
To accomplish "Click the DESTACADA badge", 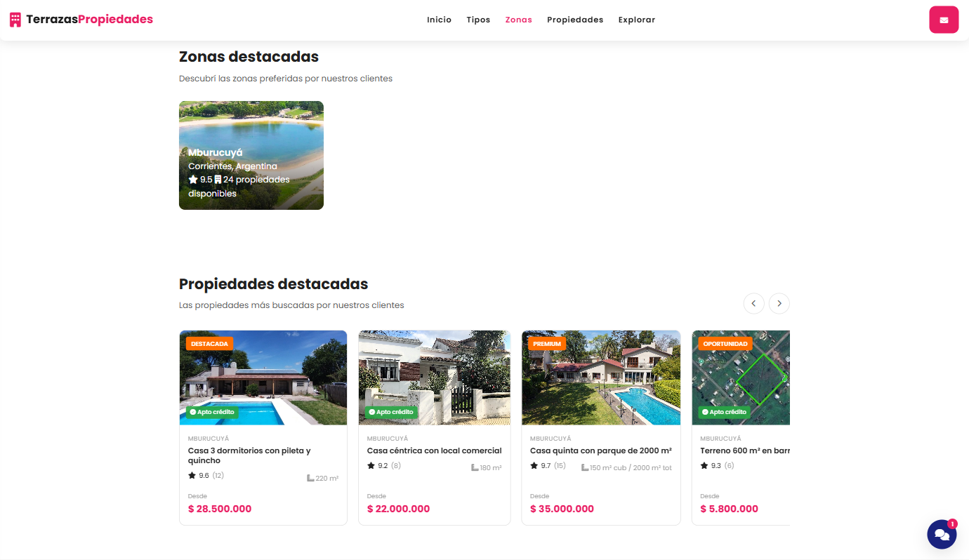I will coord(209,344).
